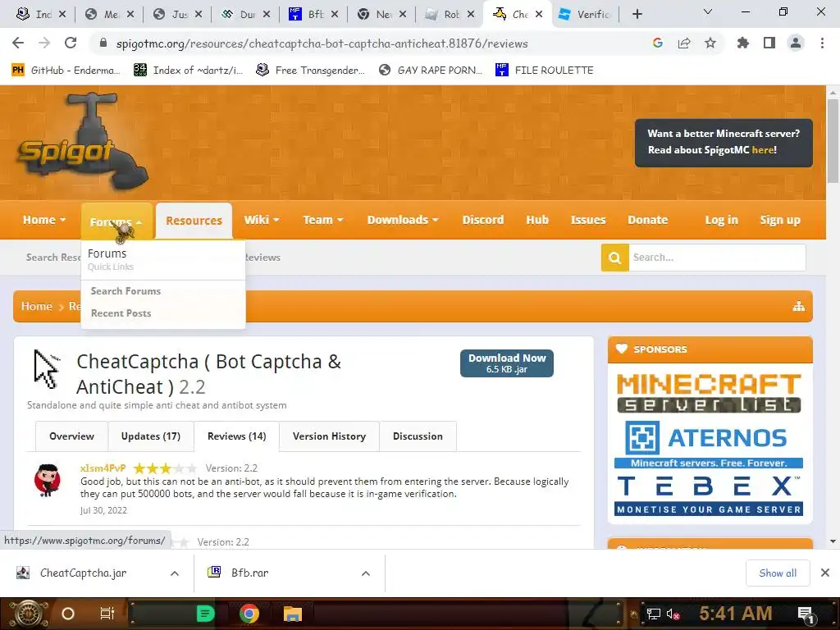Open the Wiki nav dropdown

pyautogui.click(x=262, y=220)
